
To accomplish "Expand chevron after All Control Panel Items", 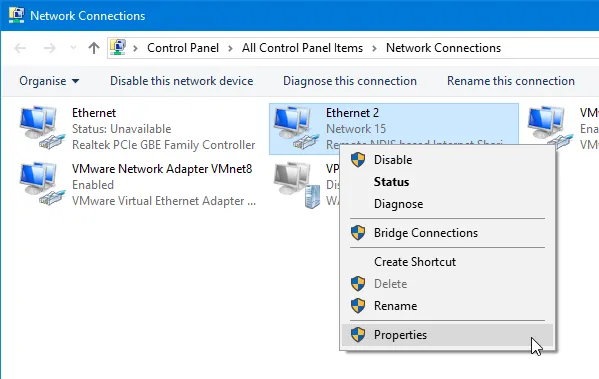I will (374, 48).
